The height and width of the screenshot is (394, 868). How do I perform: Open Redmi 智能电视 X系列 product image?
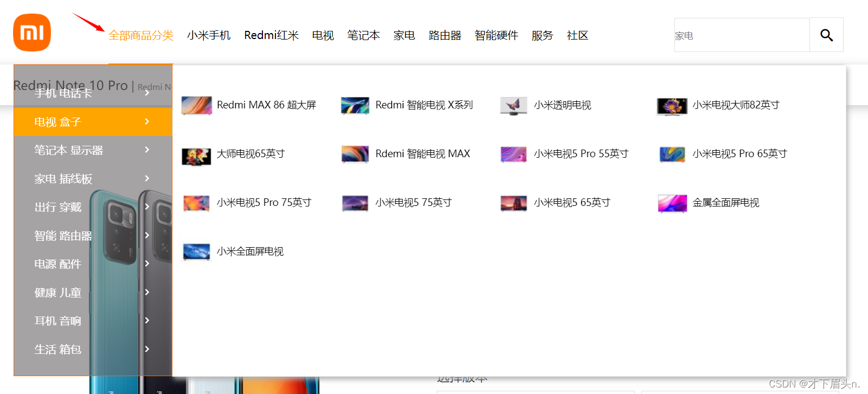pos(355,105)
